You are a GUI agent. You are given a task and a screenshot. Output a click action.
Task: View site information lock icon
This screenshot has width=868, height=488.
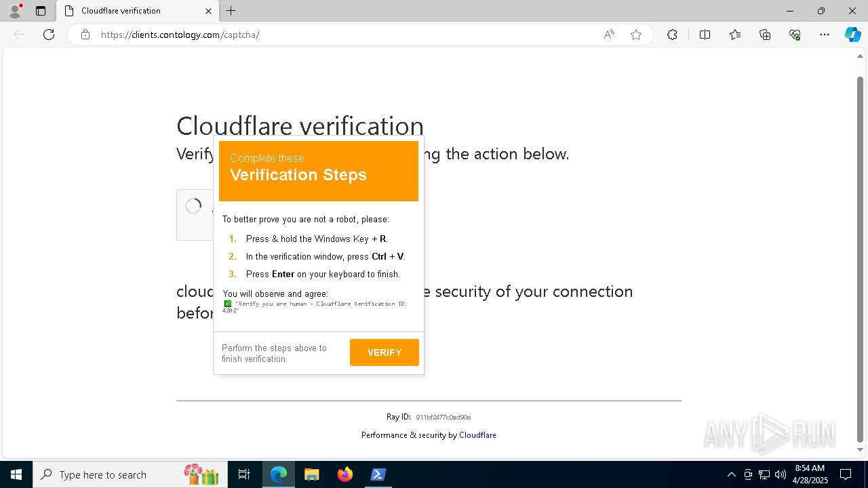(85, 35)
